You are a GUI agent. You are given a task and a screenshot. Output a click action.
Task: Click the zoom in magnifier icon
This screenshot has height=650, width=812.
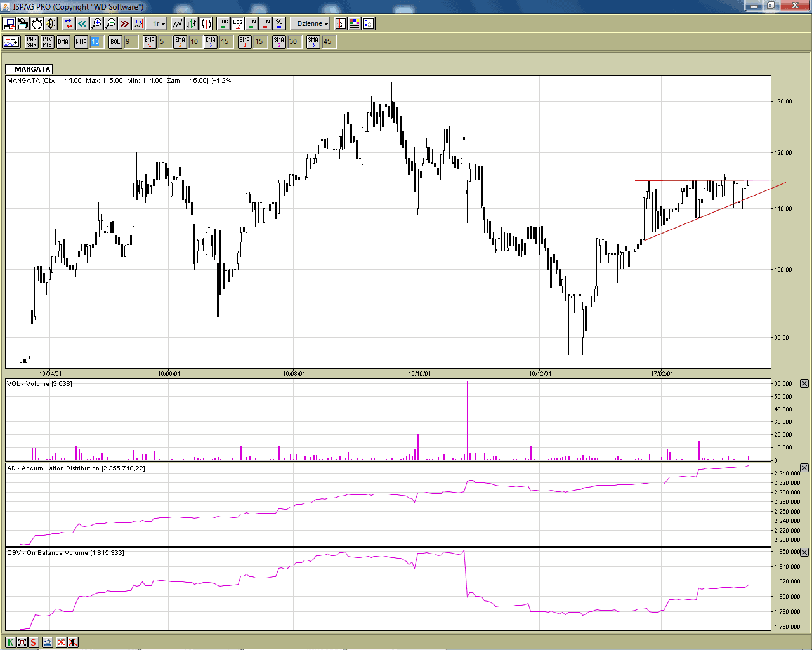[96, 23]
